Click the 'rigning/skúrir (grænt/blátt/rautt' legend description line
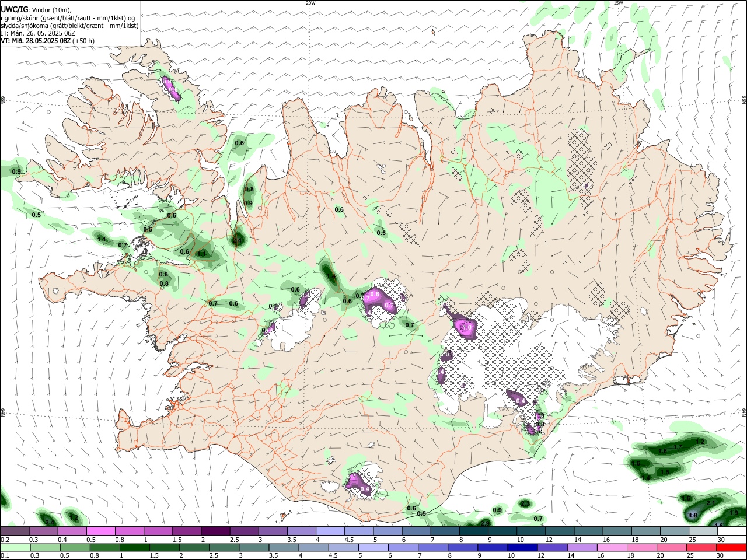The width and height of the screenshot is (747, 560). coord(68,18)
